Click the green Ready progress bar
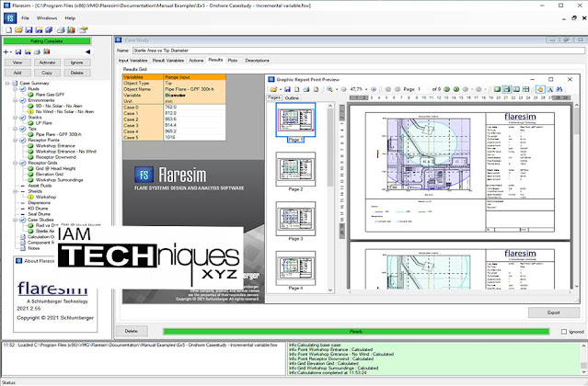Screen dimensions: 588x386 pos(356,332)
